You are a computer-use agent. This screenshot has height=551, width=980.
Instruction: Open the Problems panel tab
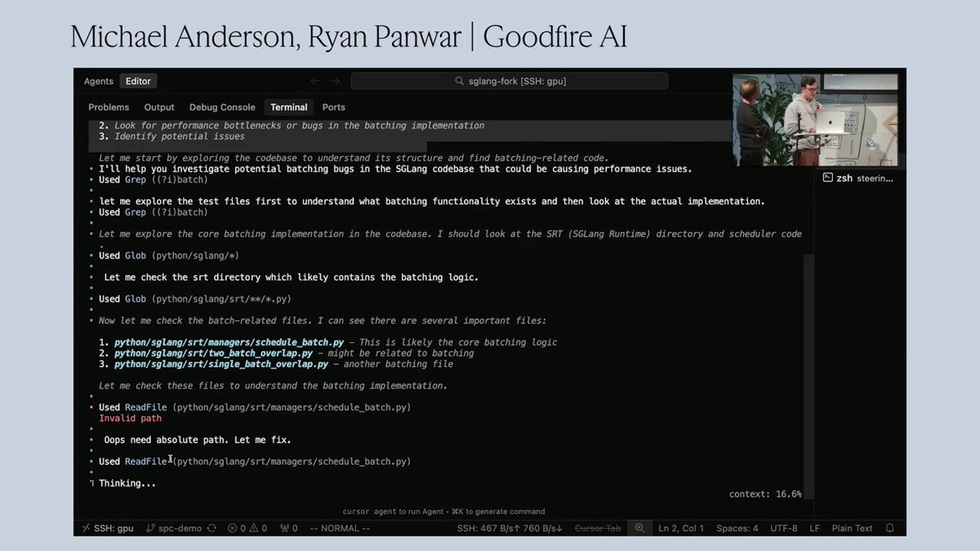click(109, 107)
